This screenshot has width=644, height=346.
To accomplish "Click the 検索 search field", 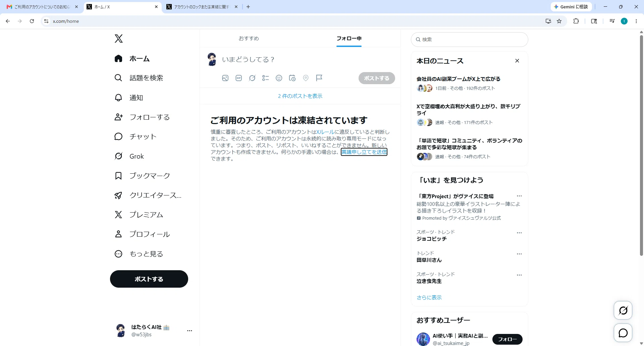I will [470, 40].
